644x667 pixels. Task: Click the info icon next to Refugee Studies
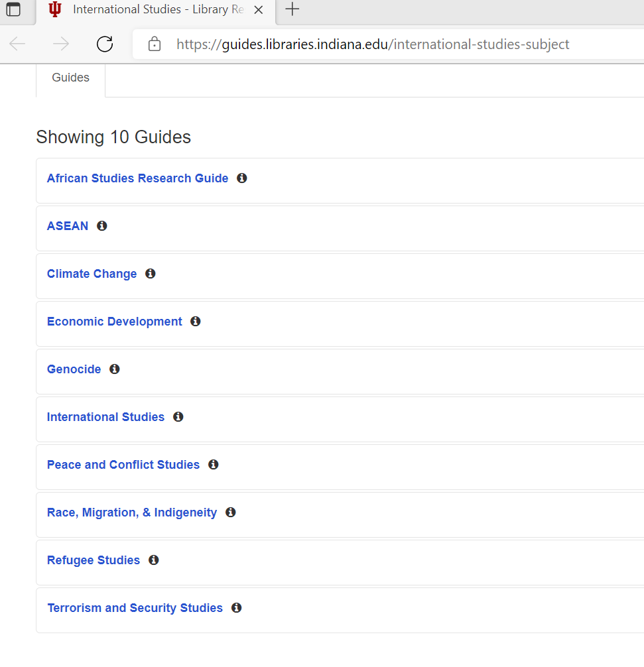tap(153, 560)
